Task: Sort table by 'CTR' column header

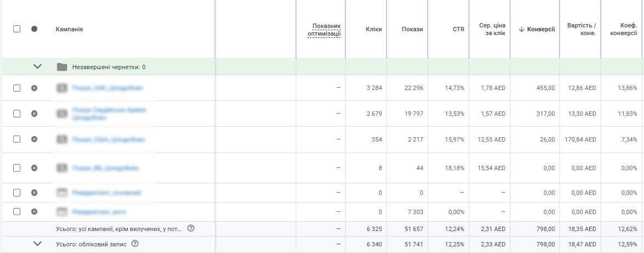Action: [x=458, y=29]
